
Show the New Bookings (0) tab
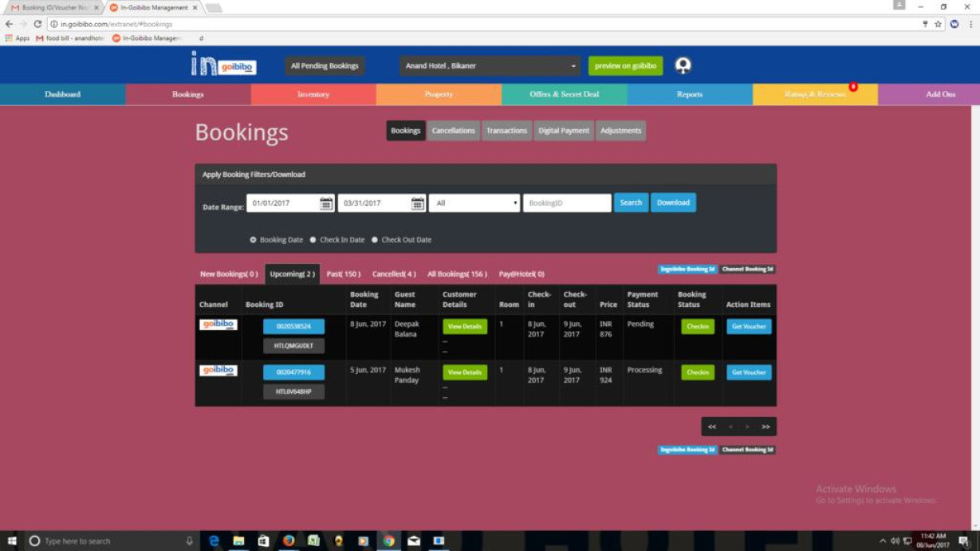click(x=229, y=274)
